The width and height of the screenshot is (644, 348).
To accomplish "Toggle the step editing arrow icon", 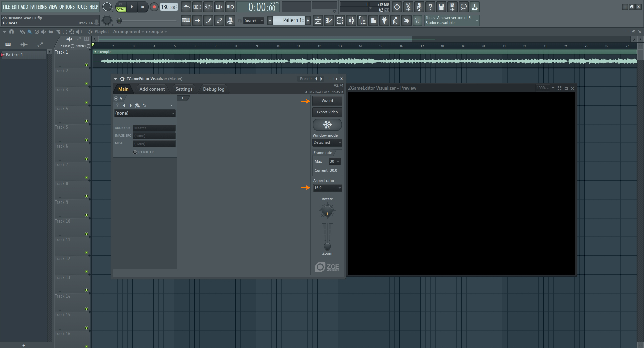I will pos(197,21).
